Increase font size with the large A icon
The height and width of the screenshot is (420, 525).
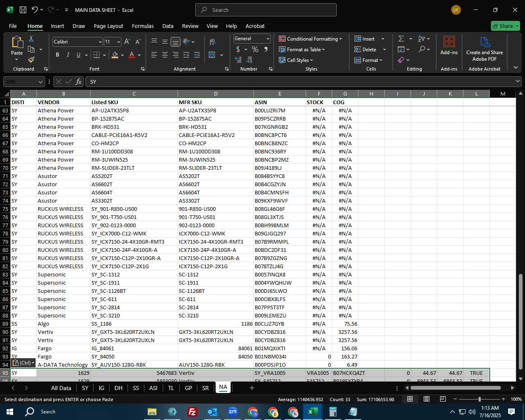(127, 41)
